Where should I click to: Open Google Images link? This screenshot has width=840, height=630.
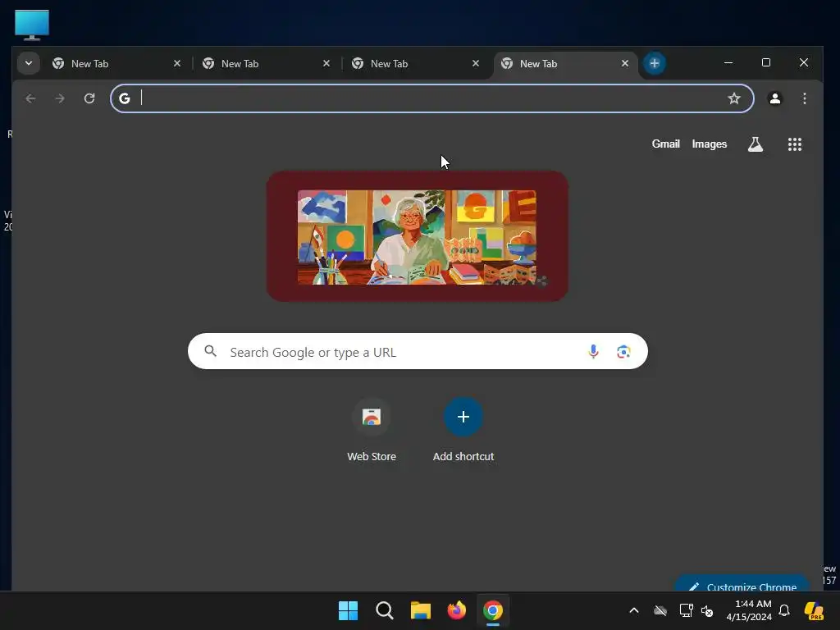point(710,144)
